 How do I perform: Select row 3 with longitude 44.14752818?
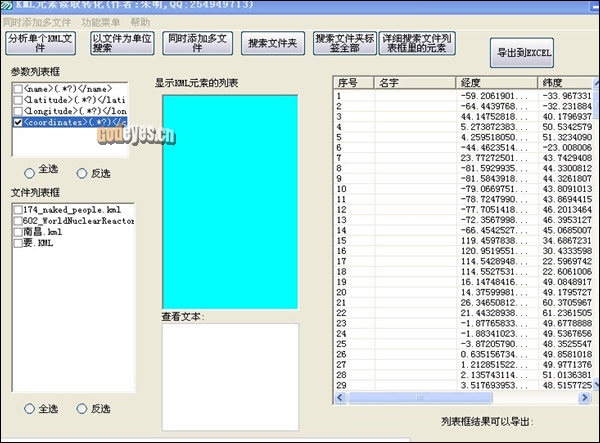tap(463, 117)
